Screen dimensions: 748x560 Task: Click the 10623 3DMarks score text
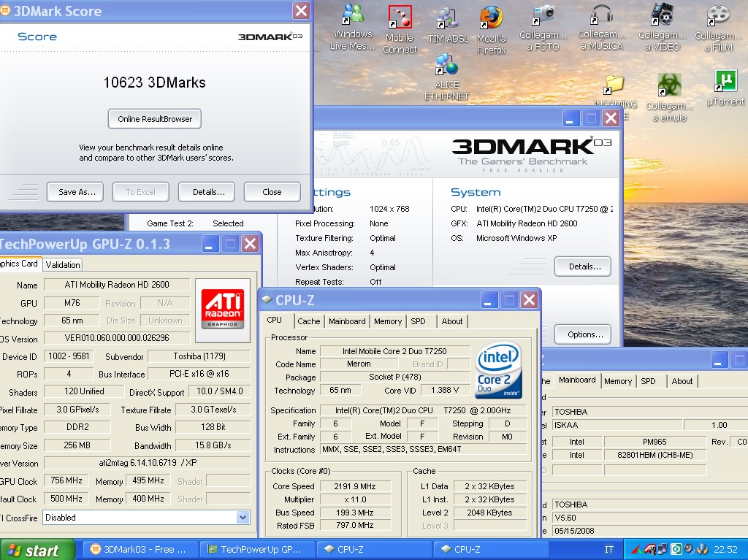coord(154,83)
